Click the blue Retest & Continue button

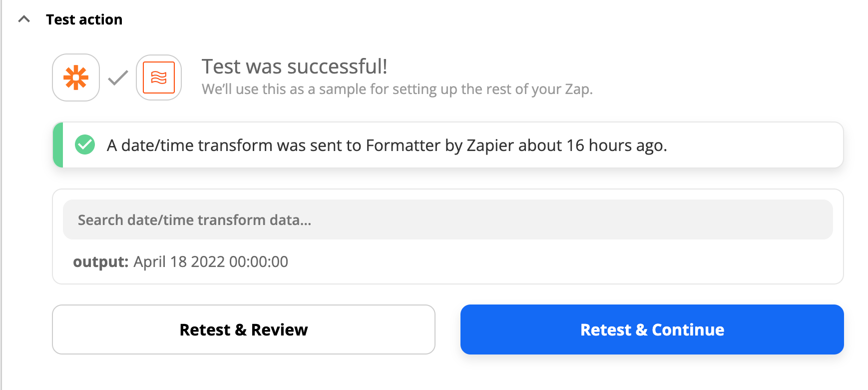coord(652,329)
